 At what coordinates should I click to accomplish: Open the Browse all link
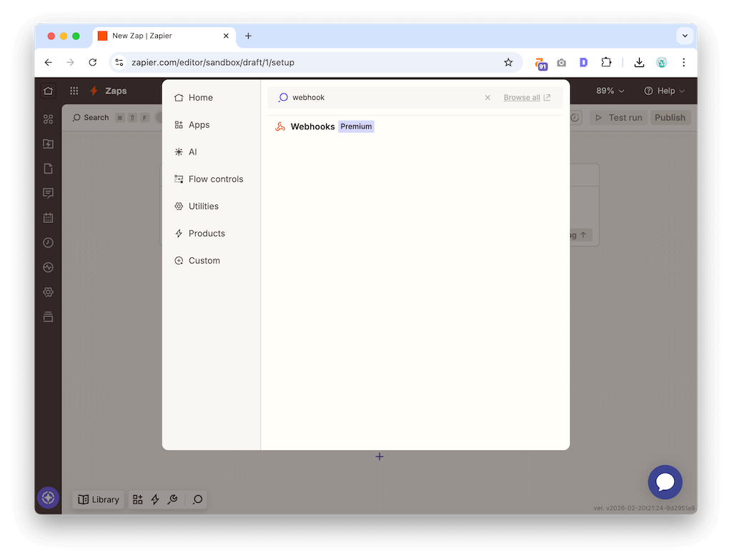(x=526, y=98)
